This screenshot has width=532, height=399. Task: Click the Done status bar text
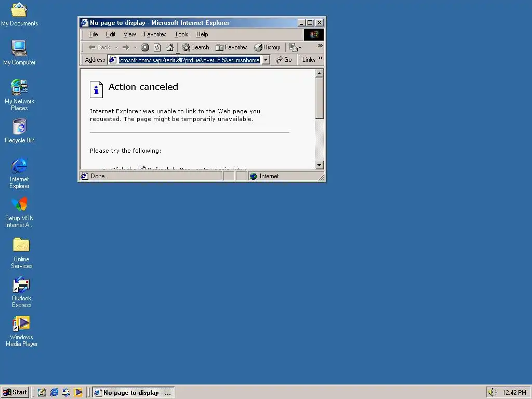(98, 176)
